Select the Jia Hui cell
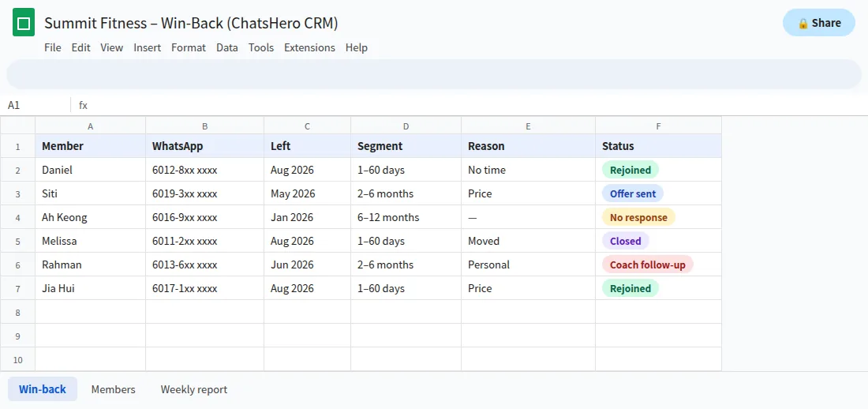 (x=90, y=288)
